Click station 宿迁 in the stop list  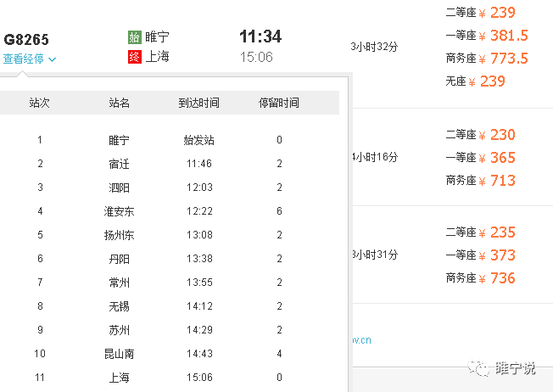(120, 164)
